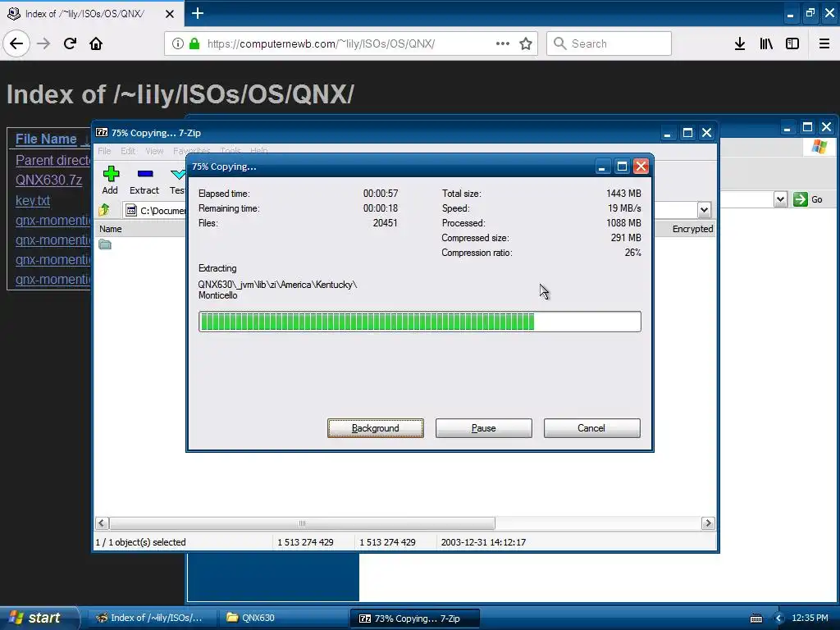The width and height of the screenshot is (840, 630).
Task: Expand hidden system tray icons arrow
Action: point(778,619)
